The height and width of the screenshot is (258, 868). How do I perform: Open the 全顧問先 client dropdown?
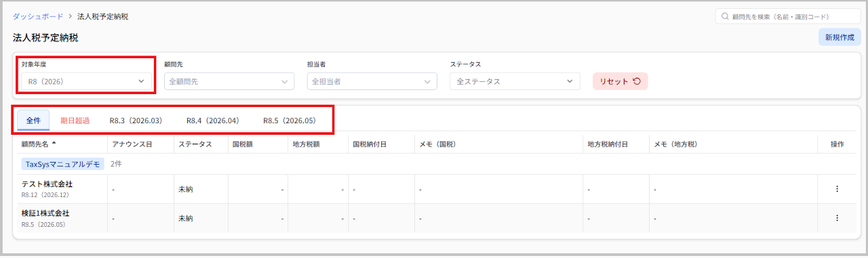tap(229, 81)
